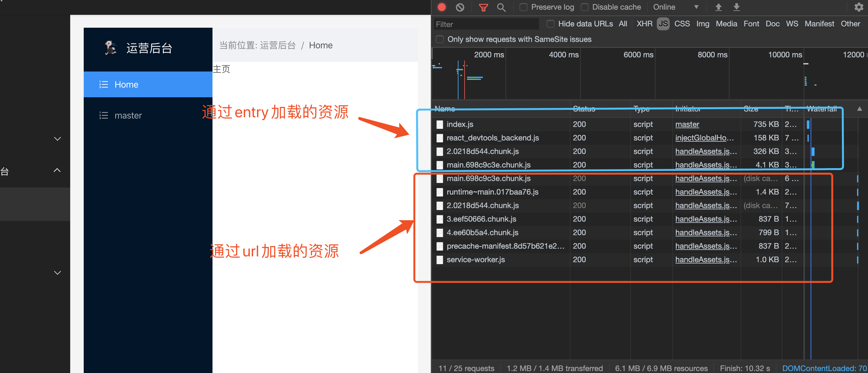This screenshot has width=868, height=373.
Task: Select the Img filter tab
Action: pyautogui.click(x=703, y=24)
